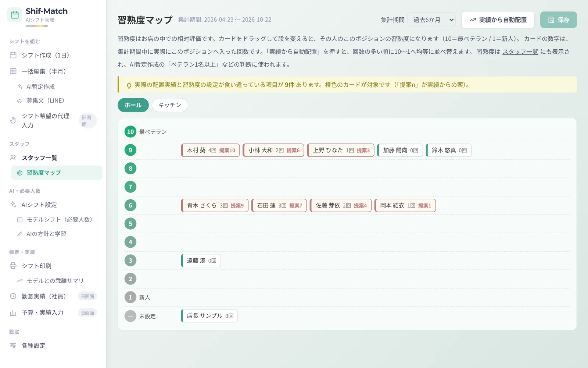
Task: Click the pencil icon beside AIの方針と学習
Action: (20, 234)
